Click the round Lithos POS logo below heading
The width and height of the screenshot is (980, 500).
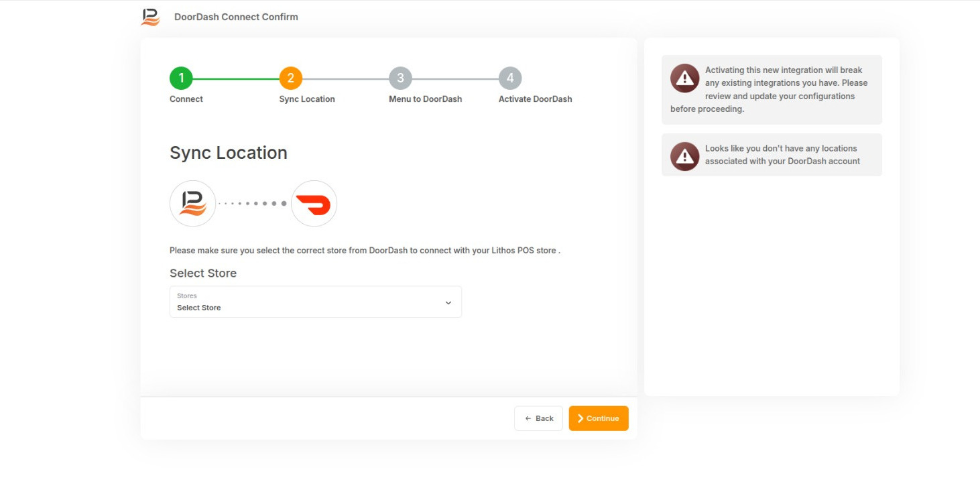(193, 203)
